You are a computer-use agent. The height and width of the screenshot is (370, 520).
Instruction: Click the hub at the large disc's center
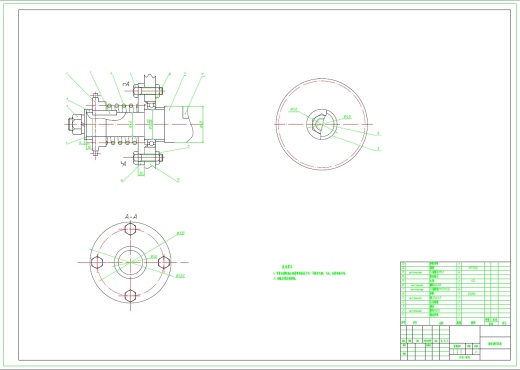tap(322, 124)
